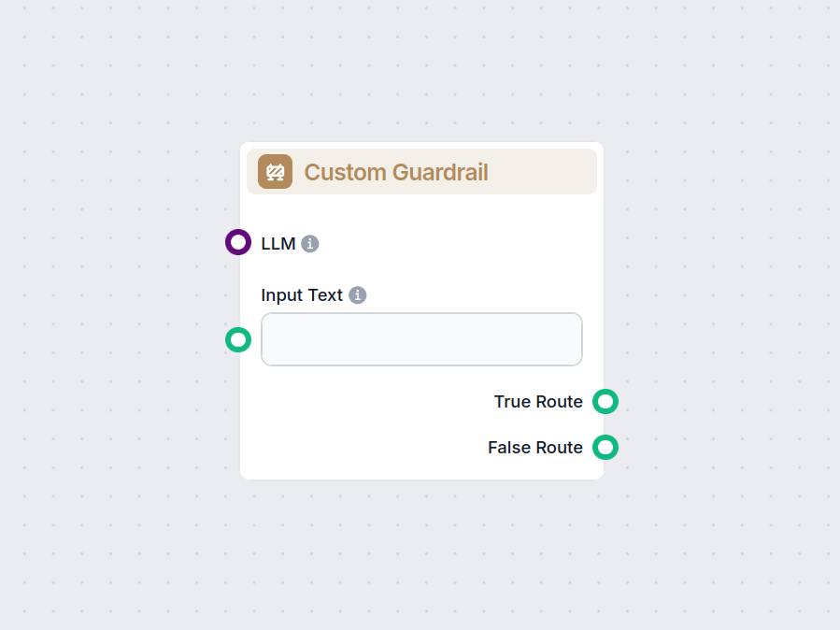Click the Input Text label

(302, 295)
